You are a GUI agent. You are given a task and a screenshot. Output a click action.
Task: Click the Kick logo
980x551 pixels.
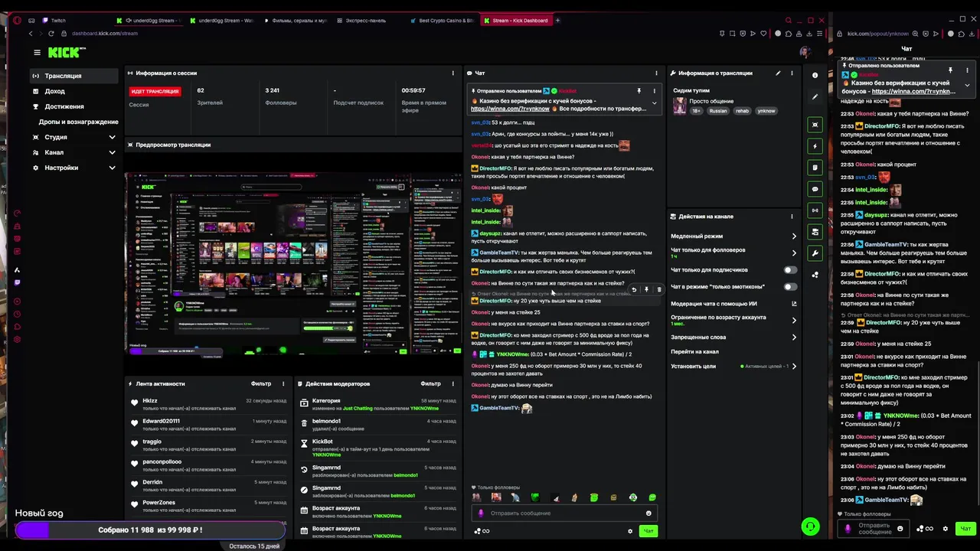tap(67, 52)
